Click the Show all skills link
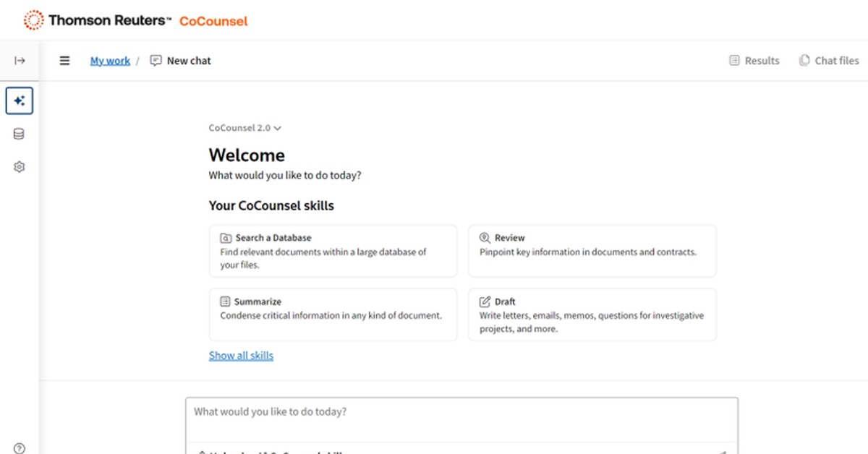Screen dimensions: 868x454 241,356
